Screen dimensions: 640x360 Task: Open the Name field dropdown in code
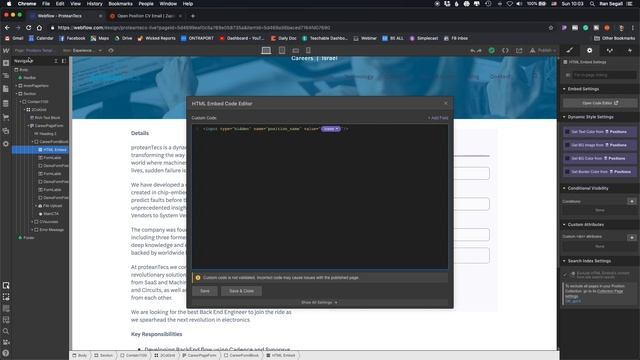pyautogui.click(x=331, y=129)
